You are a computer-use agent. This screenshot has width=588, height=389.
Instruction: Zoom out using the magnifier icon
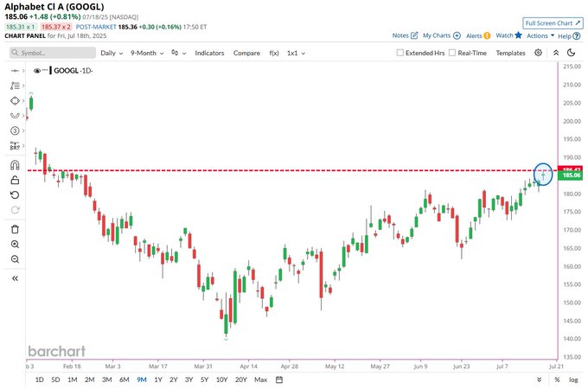pos(15,259)
